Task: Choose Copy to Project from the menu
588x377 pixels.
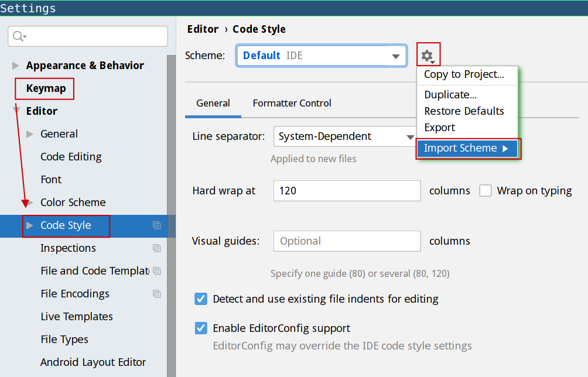Action: point(464,74)
